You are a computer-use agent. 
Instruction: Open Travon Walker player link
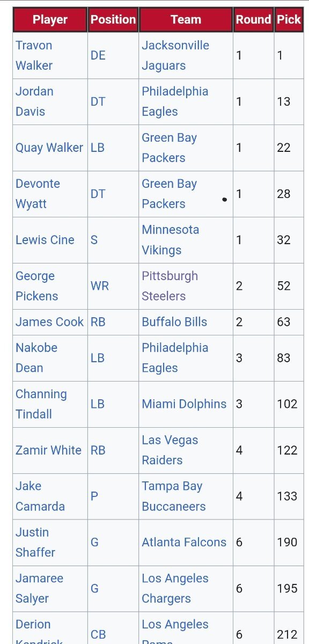point(34,55)
